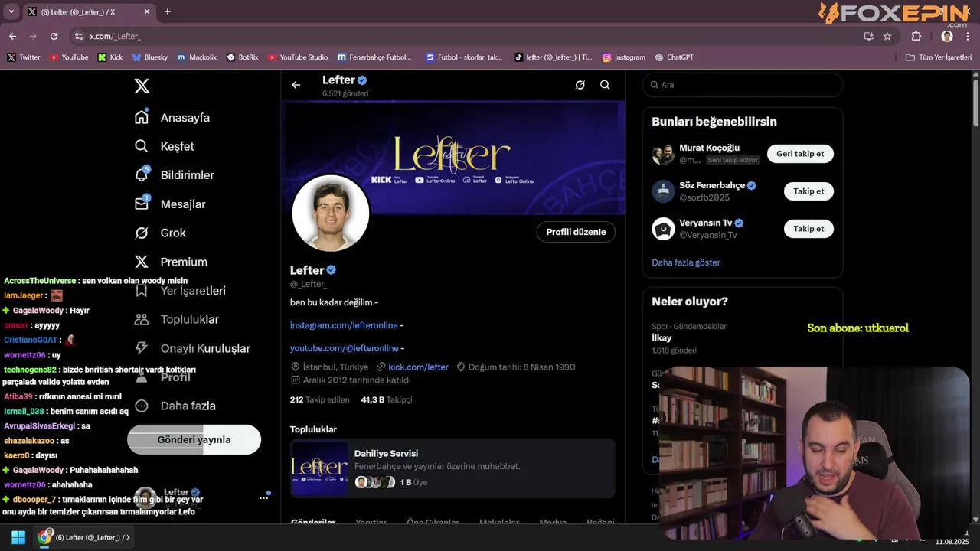Click site info icon left of URL
Image resolution: width=980 pixels, height=551 pixels.
78,36
